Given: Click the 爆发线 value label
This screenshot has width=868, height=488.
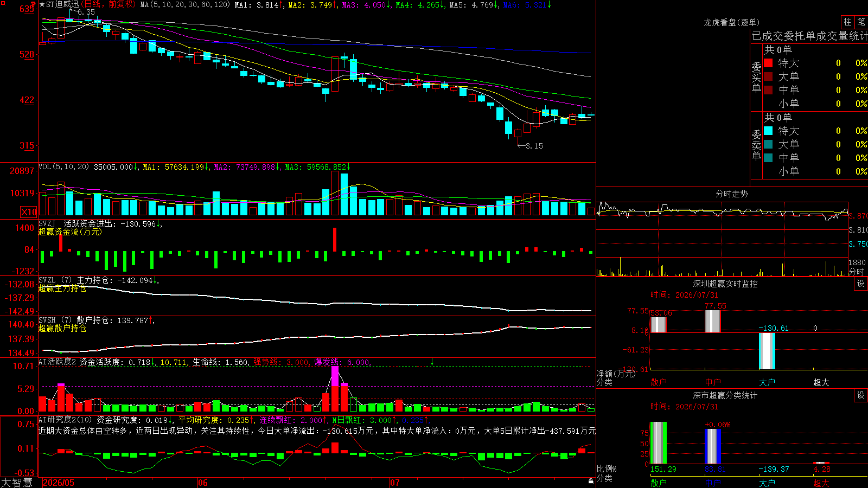Looking at the screenshot, I should coord(342,362).
